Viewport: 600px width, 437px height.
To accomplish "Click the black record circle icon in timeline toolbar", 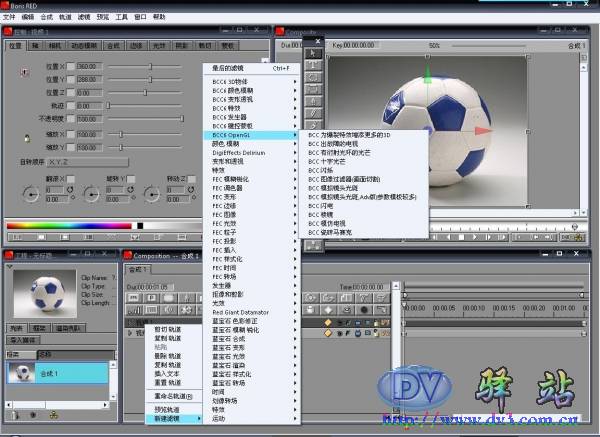I will point(364,310).
